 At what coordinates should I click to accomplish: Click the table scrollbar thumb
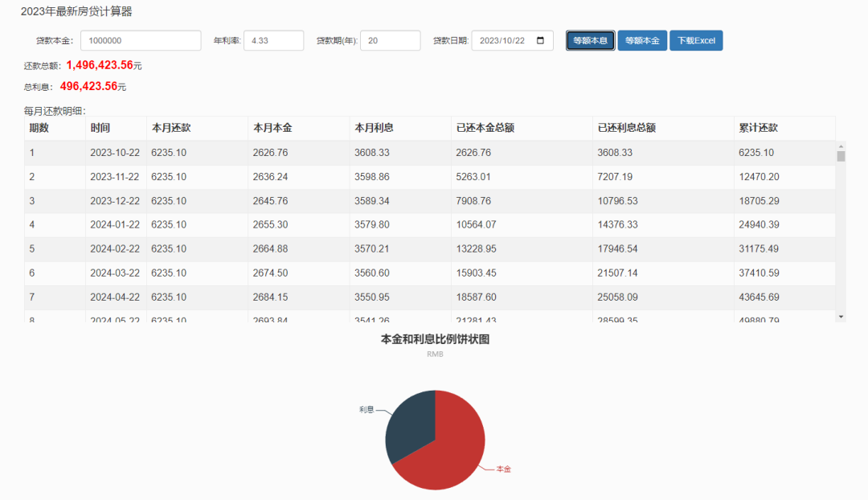point(841,157)
